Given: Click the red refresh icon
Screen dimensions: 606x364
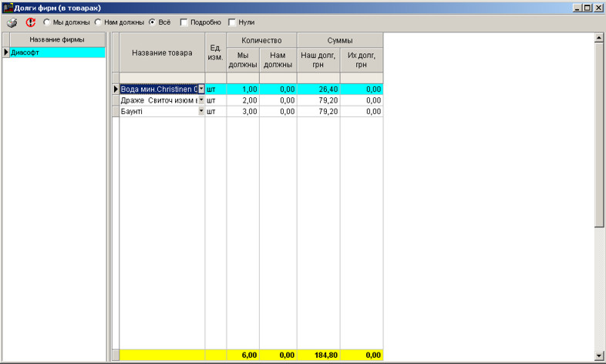Looking at the screenshot, I should coord(31,22).
